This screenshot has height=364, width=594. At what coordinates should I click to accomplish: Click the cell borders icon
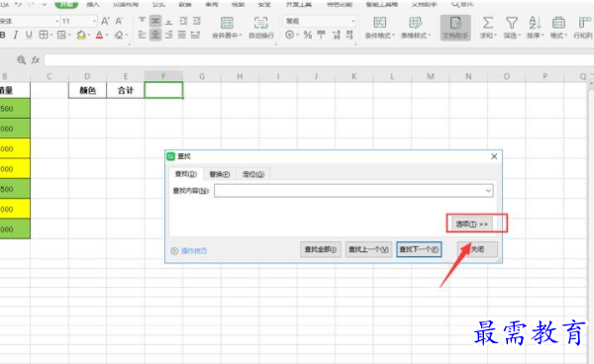pyautogui.click(x=44, y=36)
